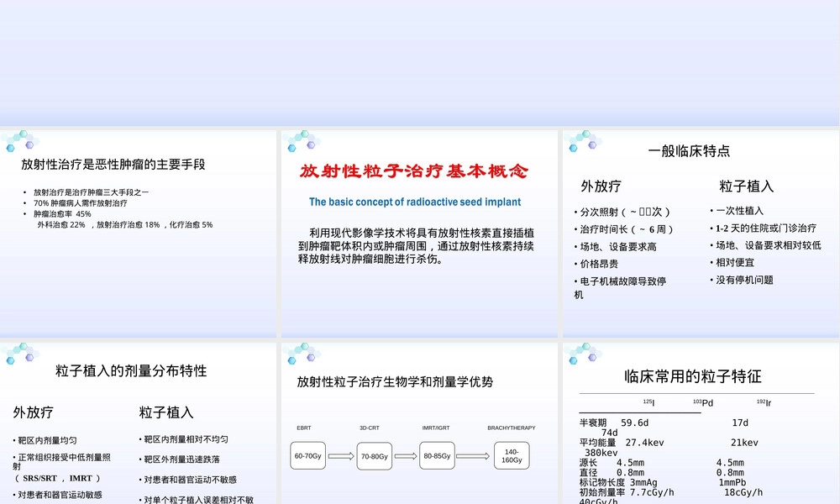Select "粒子植入" heading on 一般临床特点 slide
Image resolution: width=840 pixels, height=504 pixels.
(x=746, y=186)
